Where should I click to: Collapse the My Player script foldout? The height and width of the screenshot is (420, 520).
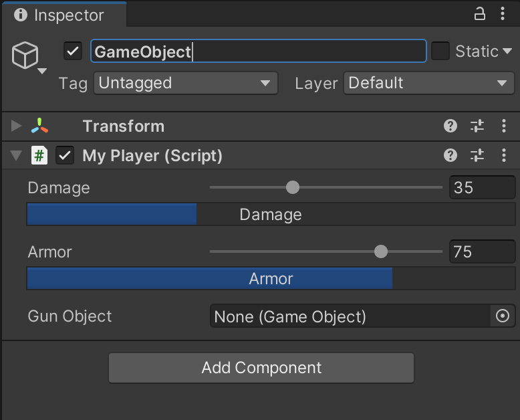click(x=16, y=155)
